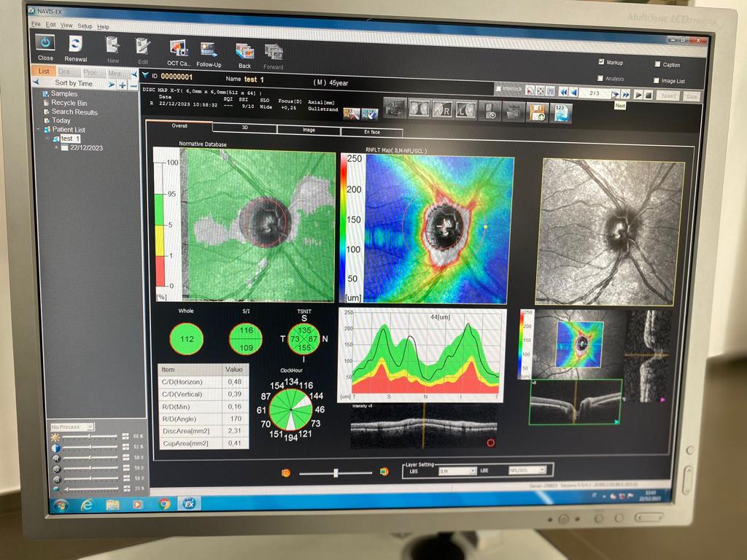Enable the Caption checkbox

coord(657,64)
